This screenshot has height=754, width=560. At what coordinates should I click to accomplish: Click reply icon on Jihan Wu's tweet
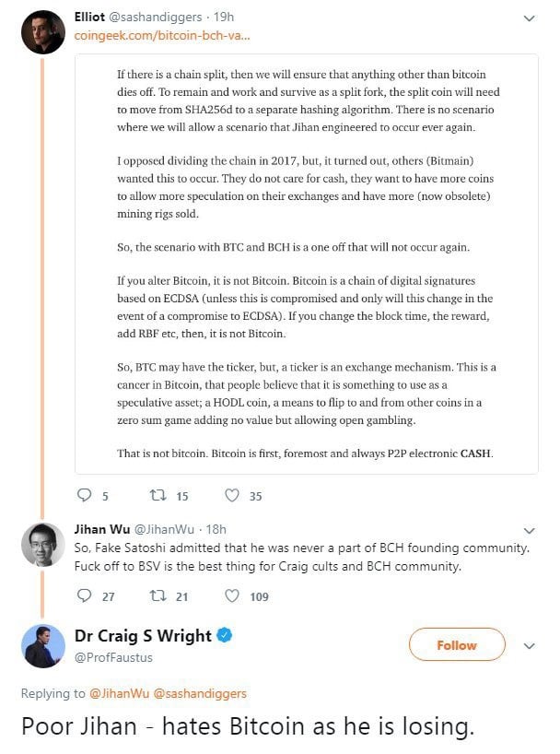pos(84,595)
